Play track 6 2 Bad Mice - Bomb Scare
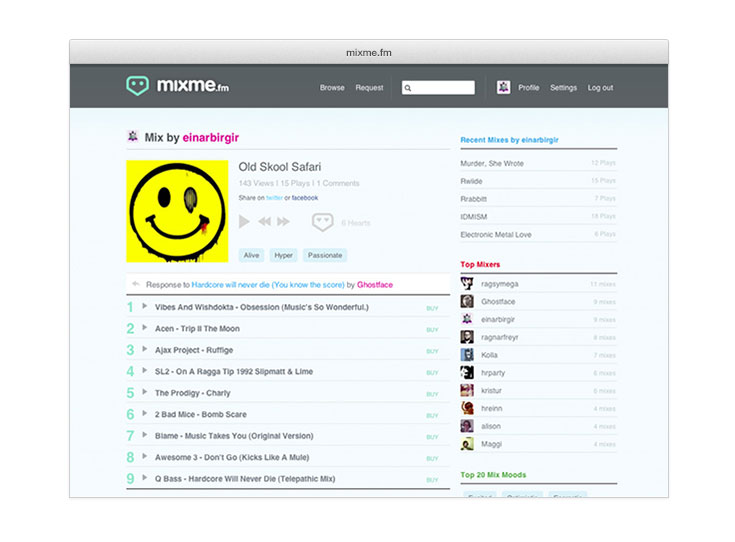The image size is (735, 542). tap(145, 414)
